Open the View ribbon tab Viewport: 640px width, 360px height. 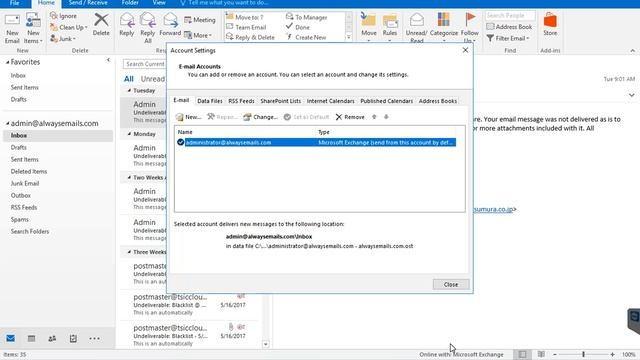click(159, 3)
